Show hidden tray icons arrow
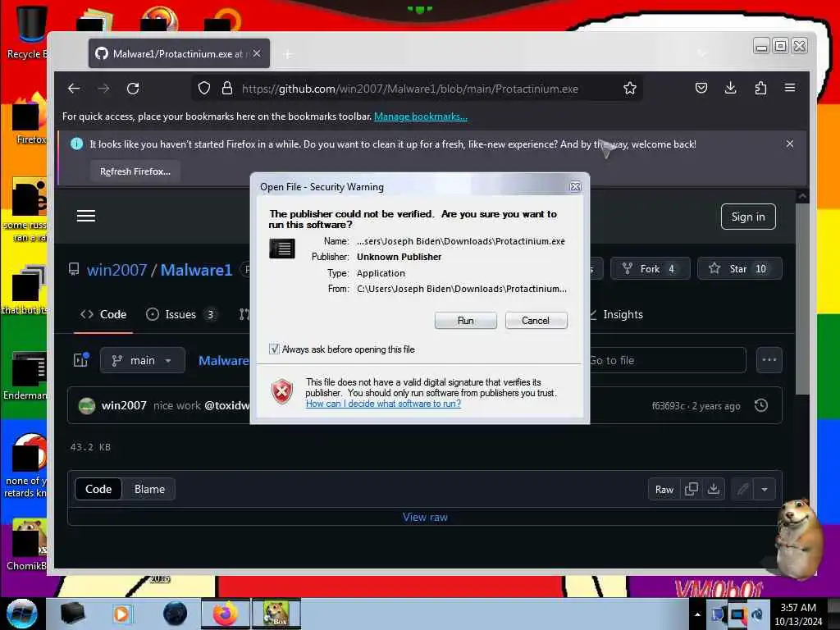840x630 pixels. [697, 614]
